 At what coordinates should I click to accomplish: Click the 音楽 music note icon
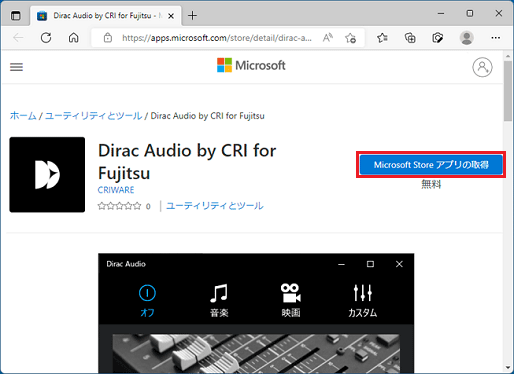pos(219,293)
